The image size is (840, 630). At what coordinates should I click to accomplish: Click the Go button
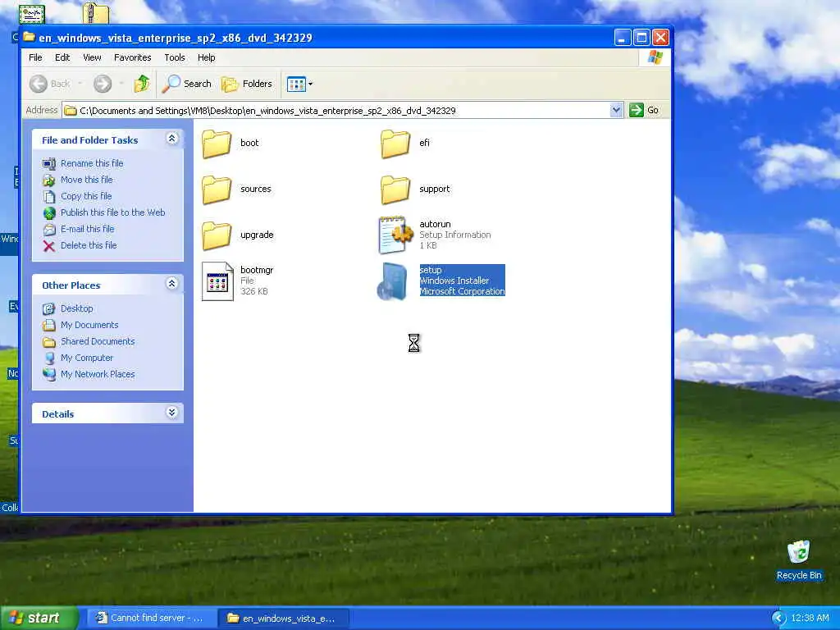645,111
